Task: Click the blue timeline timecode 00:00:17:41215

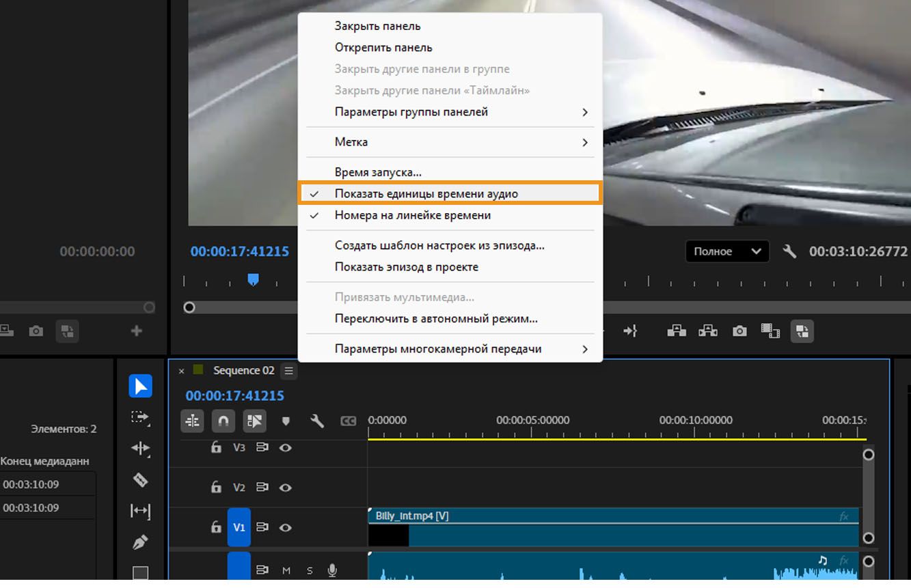Action: [x=234, y=396]
